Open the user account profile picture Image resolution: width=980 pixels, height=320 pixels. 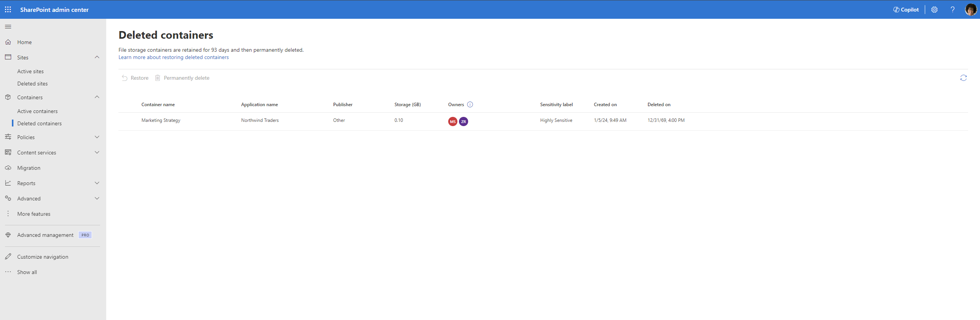(x=971, y=10)
